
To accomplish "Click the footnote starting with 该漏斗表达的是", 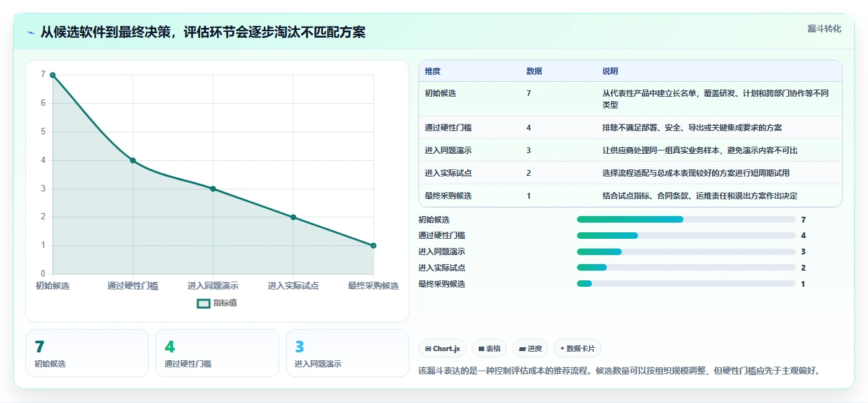I will pyautogui.click(x=620, y=371).
